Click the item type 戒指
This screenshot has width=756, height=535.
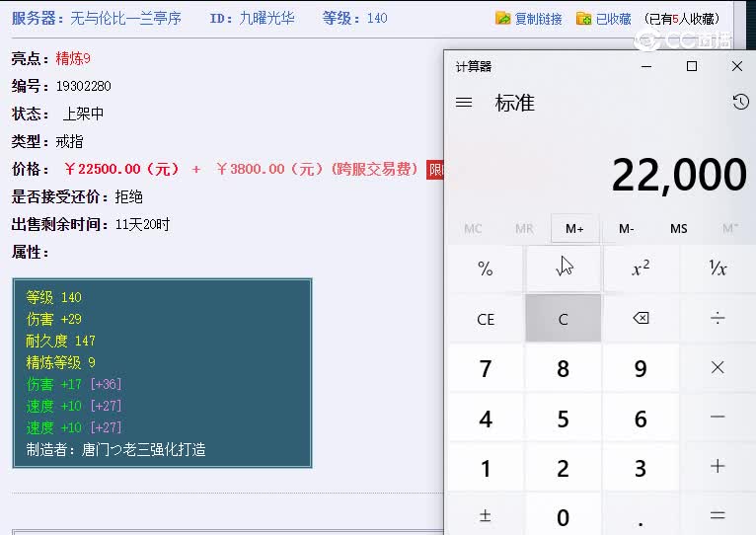click(69, 141)
